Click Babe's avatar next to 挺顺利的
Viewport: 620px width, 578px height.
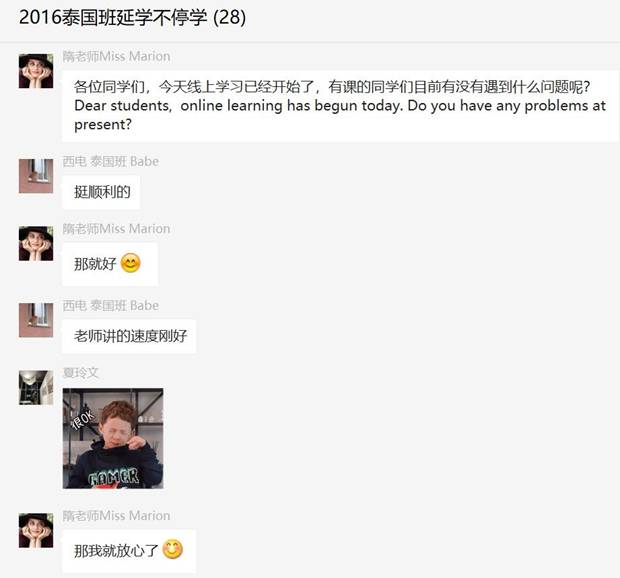coord(36,176)
